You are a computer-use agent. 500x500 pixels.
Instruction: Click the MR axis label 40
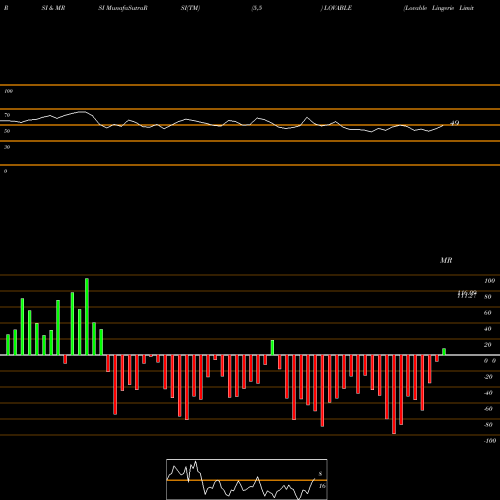click(488, 329)
